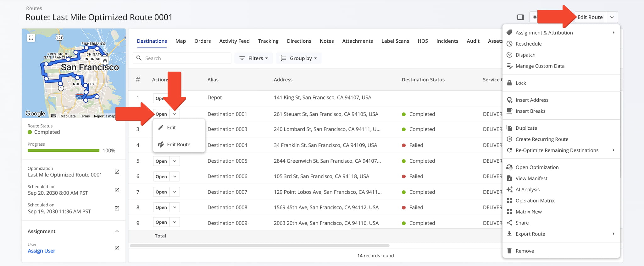This screenshot has width=644, height=266.
Task: Click the Routes breadcrumb link
Action: click(x=34, y=8)
